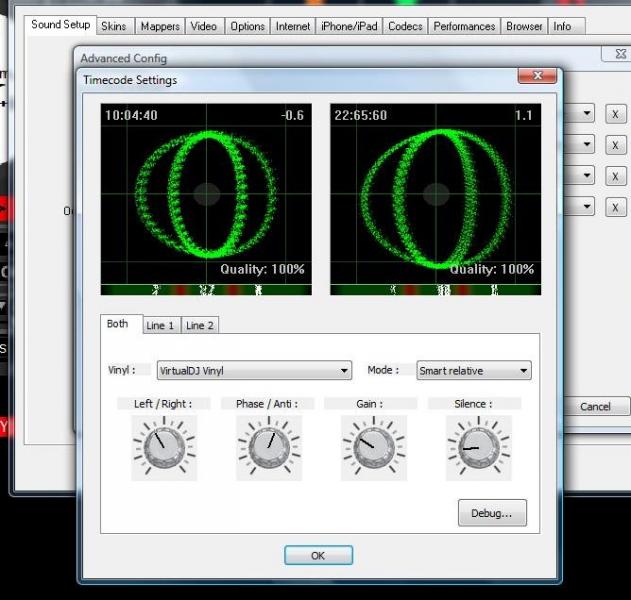Confirm with the OK button
Screen dimensions: 631x600
[318, 555]
